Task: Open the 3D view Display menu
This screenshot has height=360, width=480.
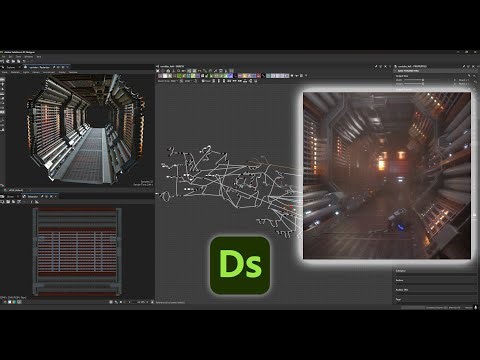Action: (62, 72)
